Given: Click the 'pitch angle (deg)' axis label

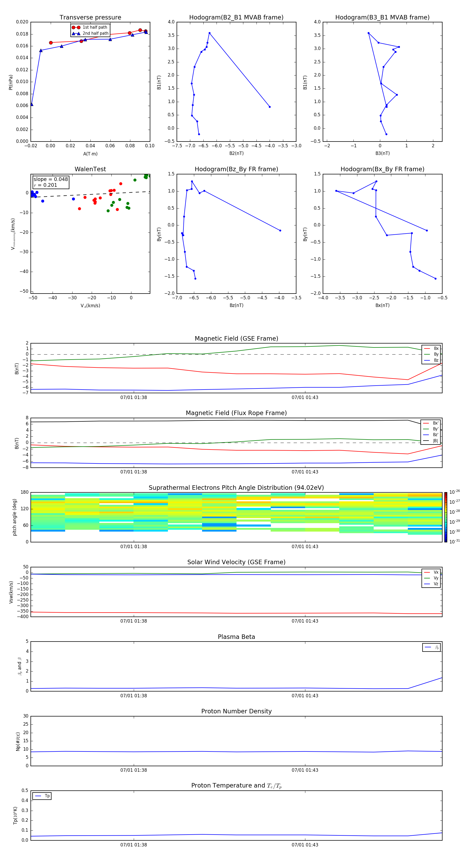Looking at the screenshot, I should (x=14, y=517).
